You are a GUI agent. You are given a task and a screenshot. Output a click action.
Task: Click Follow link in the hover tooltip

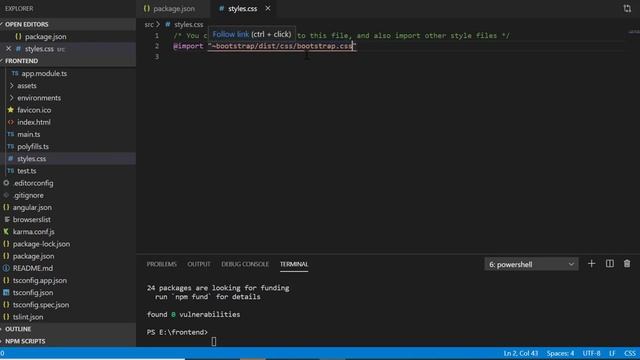230,34
